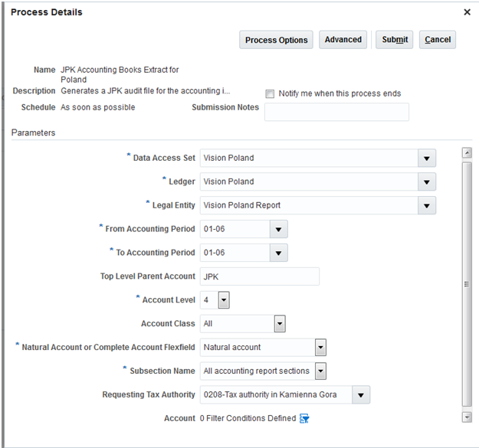Open the Subsection Name dropdown
Image resolution: width=479 pixels, height=448 pixels.
pyautogui.click(x=320, y=371)
